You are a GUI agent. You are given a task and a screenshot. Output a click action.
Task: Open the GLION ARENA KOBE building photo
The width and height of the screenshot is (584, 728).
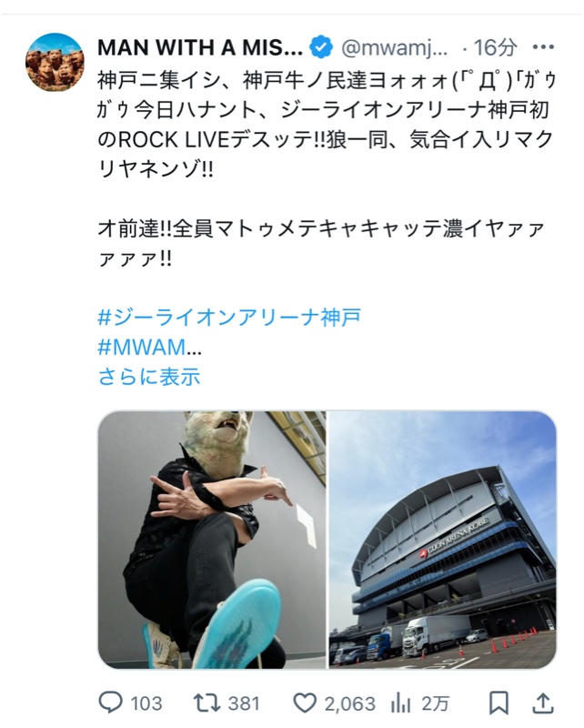(442, 540)
